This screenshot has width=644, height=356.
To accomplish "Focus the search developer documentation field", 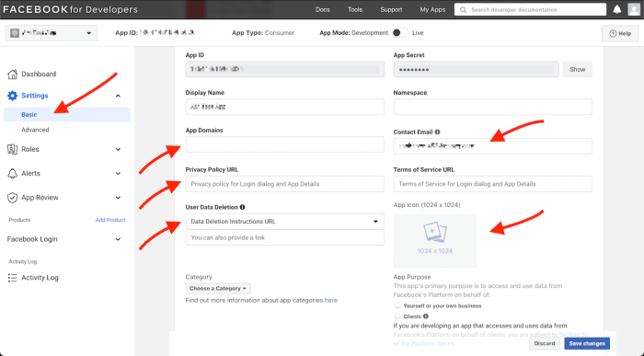I will click(x=530, y=9).
